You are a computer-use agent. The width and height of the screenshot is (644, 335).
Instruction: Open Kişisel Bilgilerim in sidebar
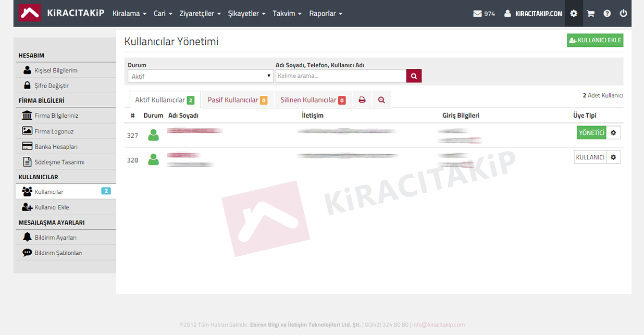tap(65, 70)
